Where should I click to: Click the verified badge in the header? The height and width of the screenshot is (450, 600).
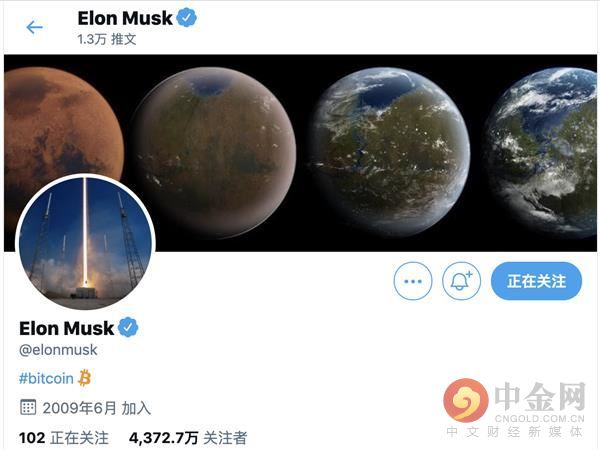[x=187, y=18]
